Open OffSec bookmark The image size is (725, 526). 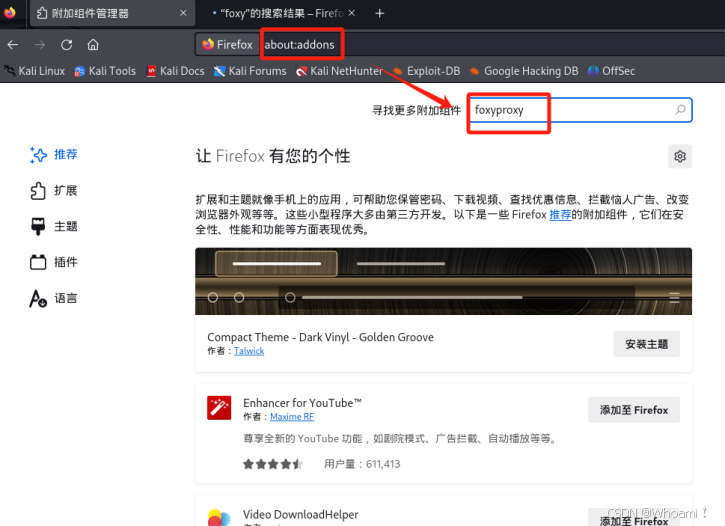[611, 71]
